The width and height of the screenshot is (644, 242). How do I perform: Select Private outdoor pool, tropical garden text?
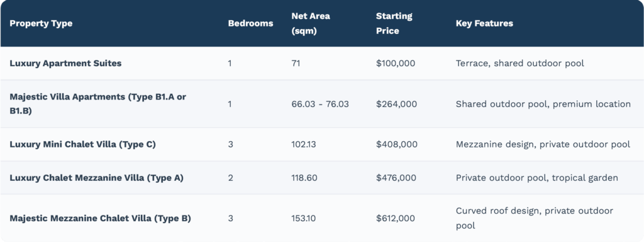tap(537, 178)
